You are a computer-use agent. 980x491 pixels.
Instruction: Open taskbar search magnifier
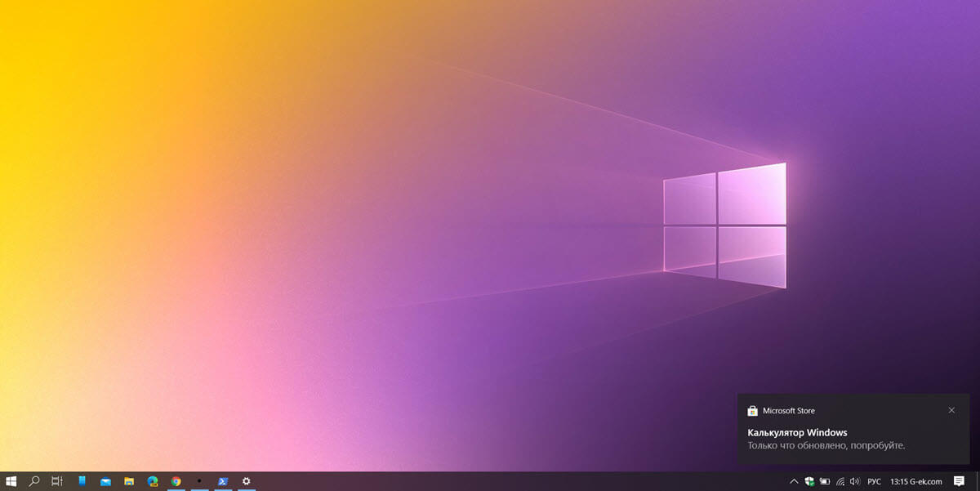(34, 481)
